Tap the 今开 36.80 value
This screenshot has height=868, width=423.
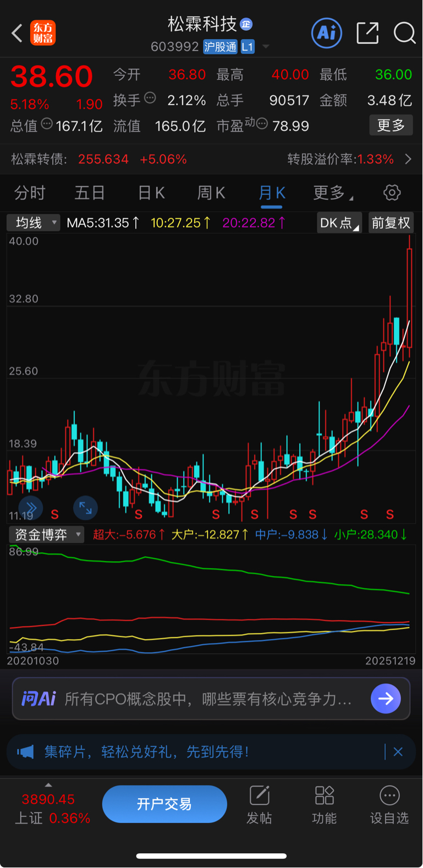(187, 75)
